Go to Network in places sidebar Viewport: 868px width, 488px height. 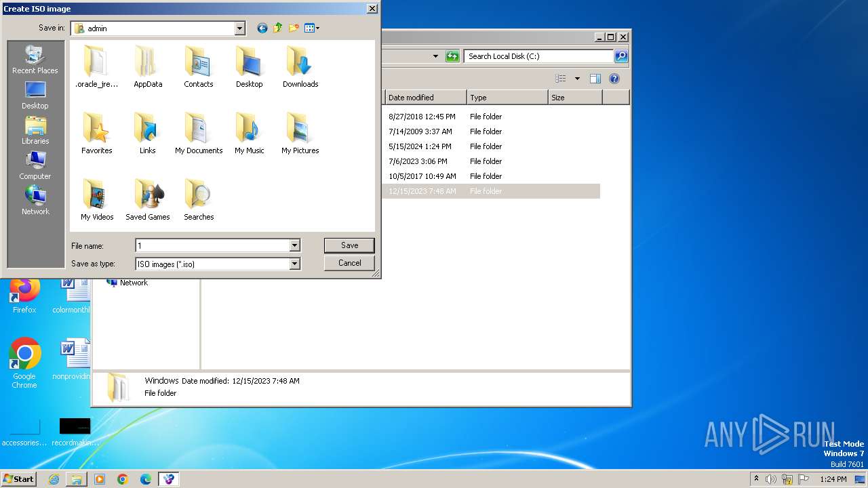35,201
